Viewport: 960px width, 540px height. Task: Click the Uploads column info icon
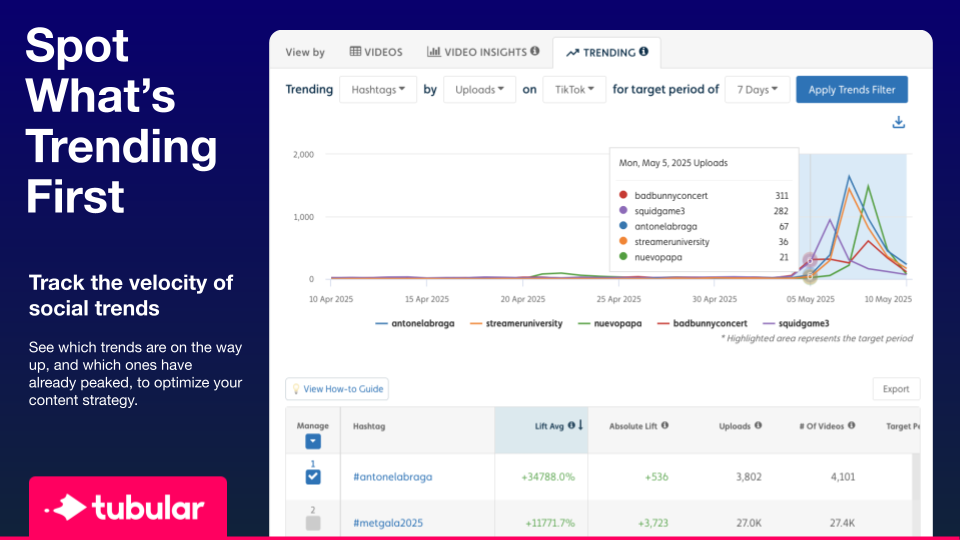click(x=758, y=426)
